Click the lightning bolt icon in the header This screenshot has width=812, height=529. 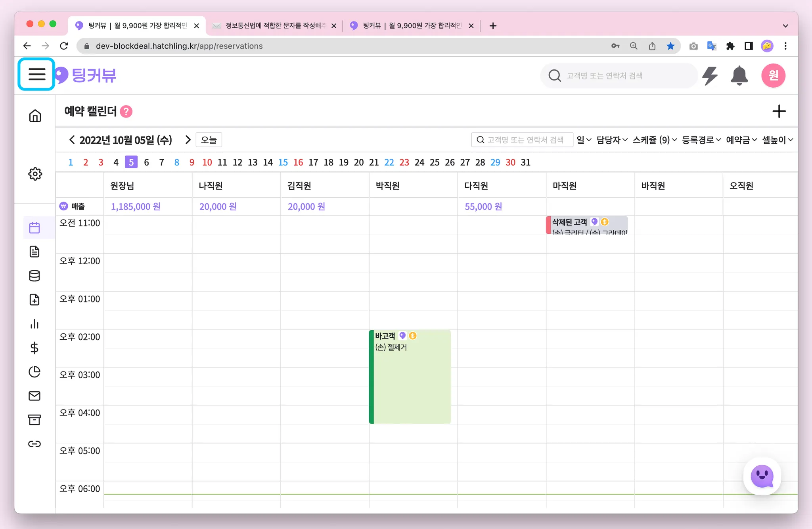click(710, 75)
